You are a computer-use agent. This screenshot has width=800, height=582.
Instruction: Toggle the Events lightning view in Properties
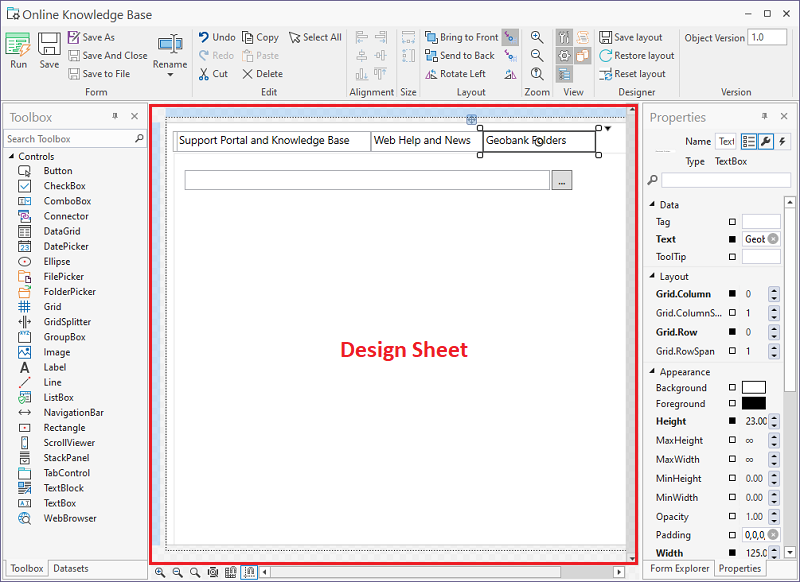(x=782, y=142)
